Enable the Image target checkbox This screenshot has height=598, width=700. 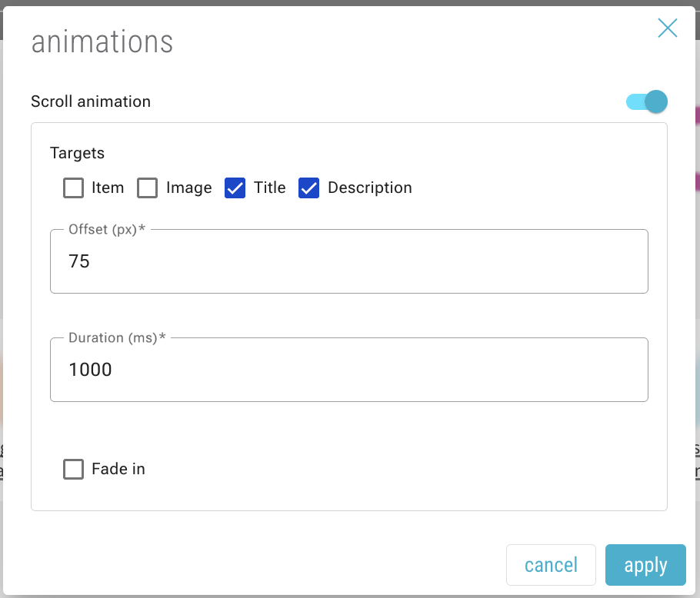147,188
